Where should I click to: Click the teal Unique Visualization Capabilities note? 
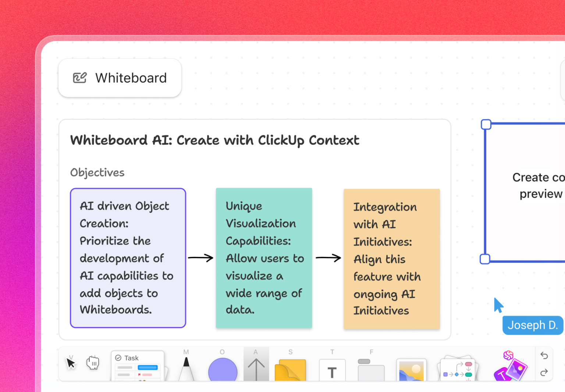[x=264, y=257]
